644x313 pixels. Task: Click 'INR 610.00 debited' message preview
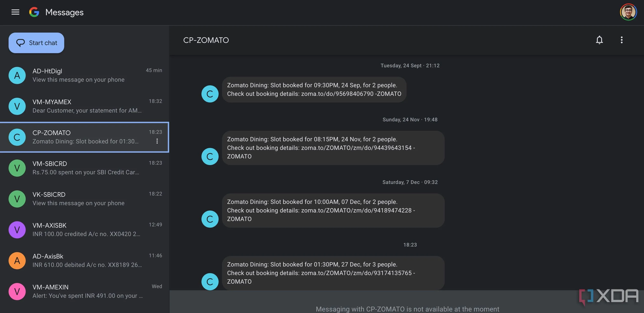[87, 265]
